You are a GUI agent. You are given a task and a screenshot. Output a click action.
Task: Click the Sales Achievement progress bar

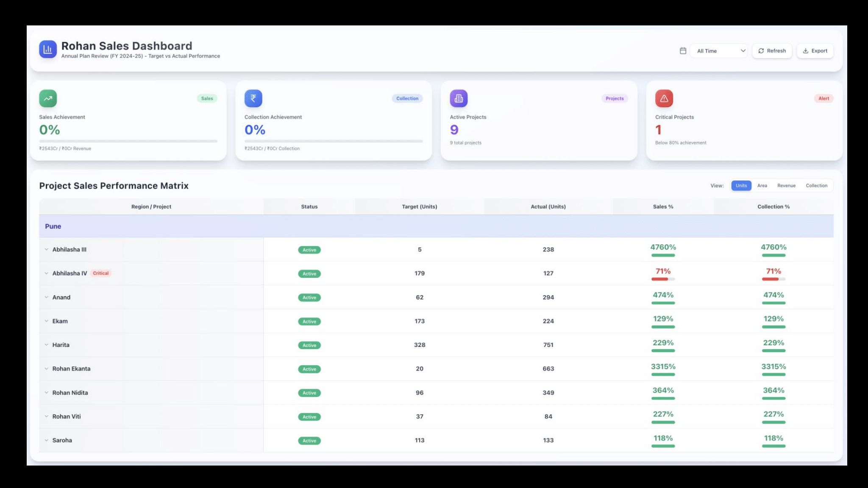click(128, 141)
